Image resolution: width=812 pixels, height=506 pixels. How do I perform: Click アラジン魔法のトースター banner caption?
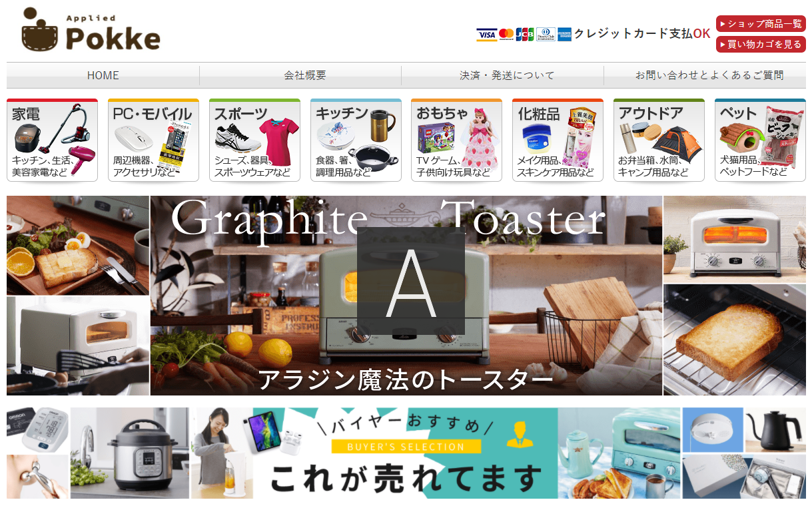406,379
